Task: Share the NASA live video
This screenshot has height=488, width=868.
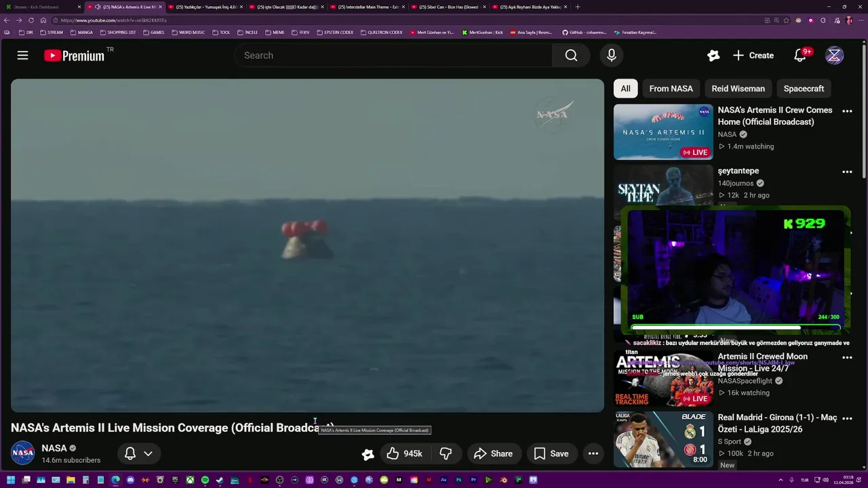Action: click(493, 453)
